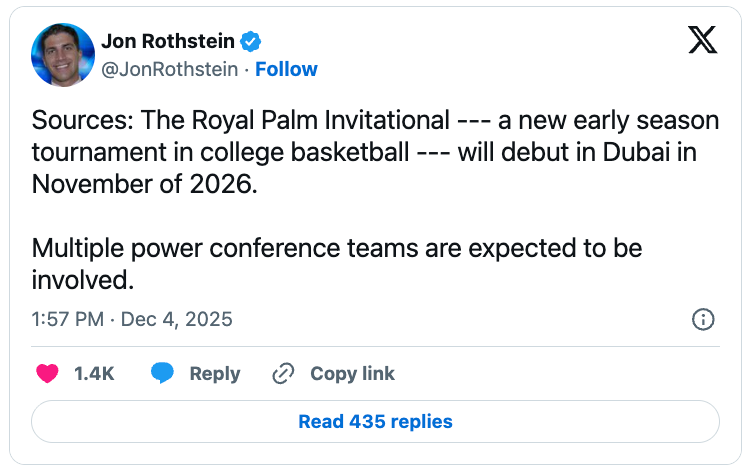Click the 1.4K likes count

tap(94, 374)
